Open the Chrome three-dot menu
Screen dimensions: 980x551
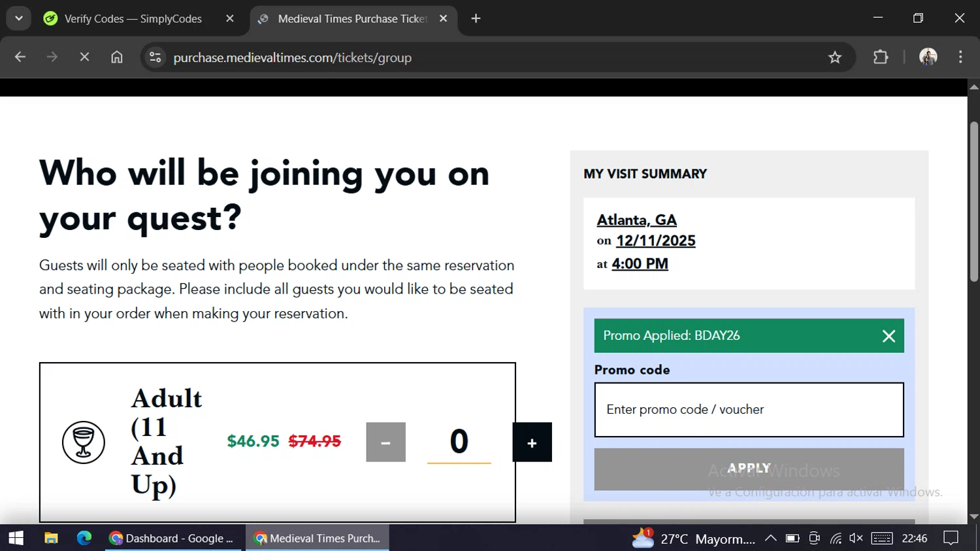(x=960, y=58)
